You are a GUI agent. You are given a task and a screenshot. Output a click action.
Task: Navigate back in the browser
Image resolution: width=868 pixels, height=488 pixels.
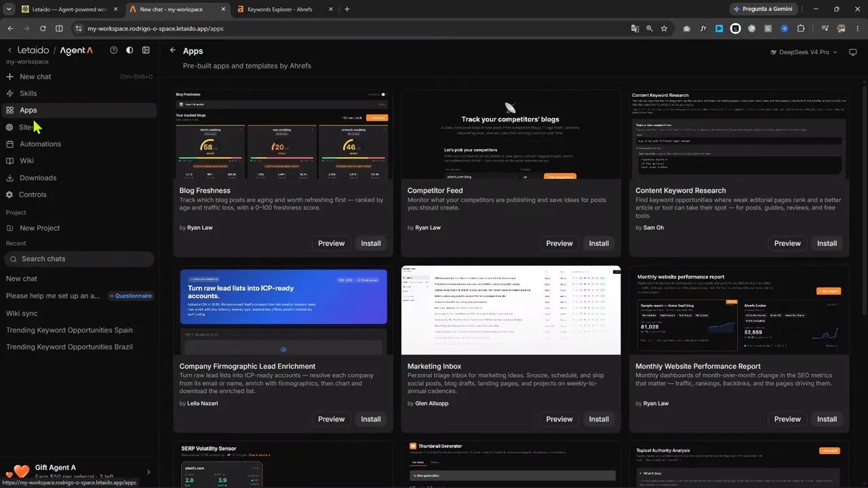(10, 28)
